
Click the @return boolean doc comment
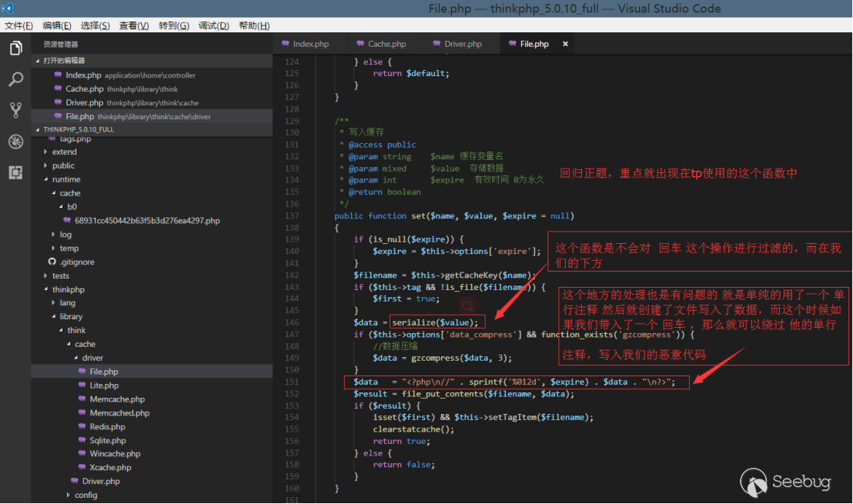click(x=385, y=192)
